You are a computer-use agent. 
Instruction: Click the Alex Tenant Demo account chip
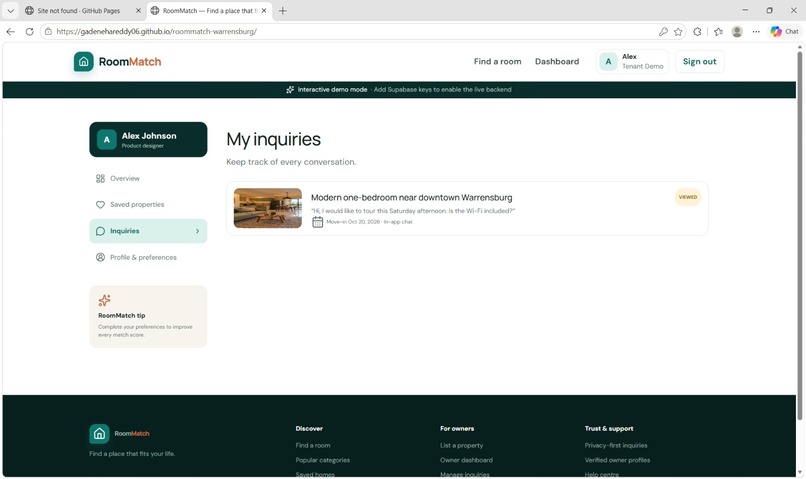633,62
